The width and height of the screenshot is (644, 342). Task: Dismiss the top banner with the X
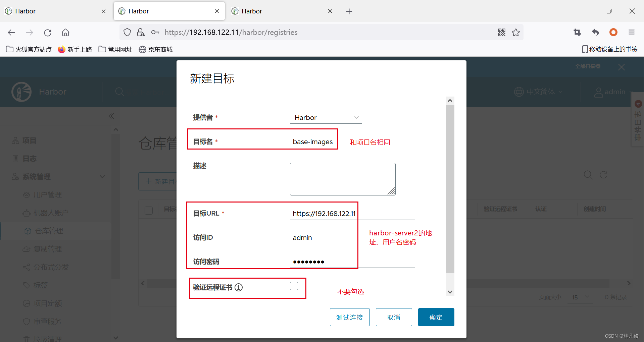point(622,67)
